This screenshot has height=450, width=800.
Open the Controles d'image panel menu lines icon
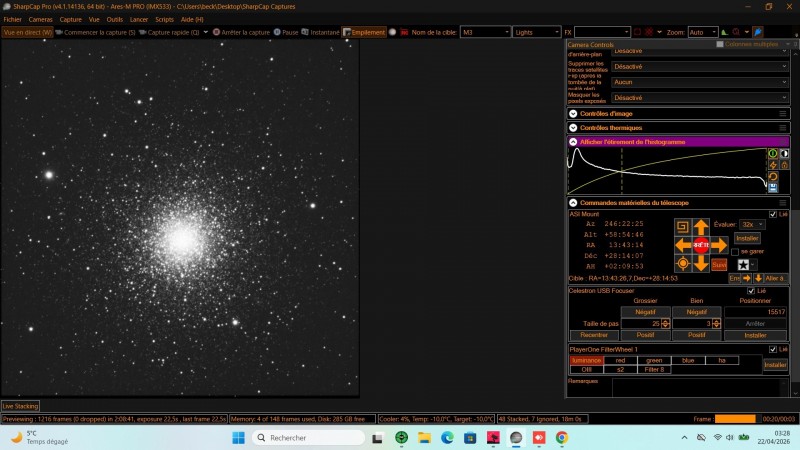point(783,114)
